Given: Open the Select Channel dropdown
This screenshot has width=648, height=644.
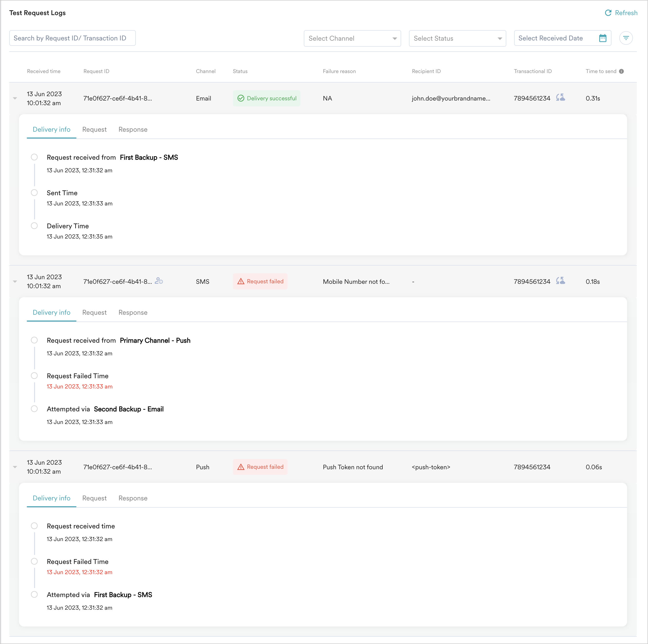Looking at the screenshot, I should pyautogui.click(x=352, y=38).
